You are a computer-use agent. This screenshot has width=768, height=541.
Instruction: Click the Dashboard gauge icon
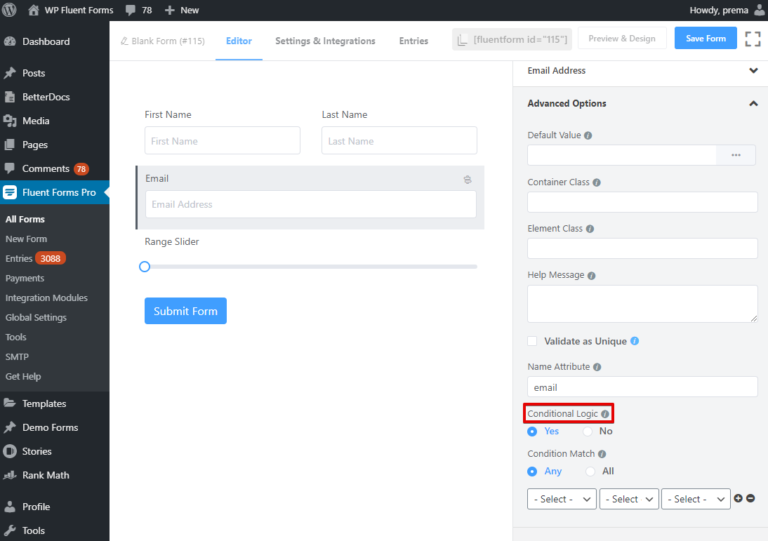(10, 42)
